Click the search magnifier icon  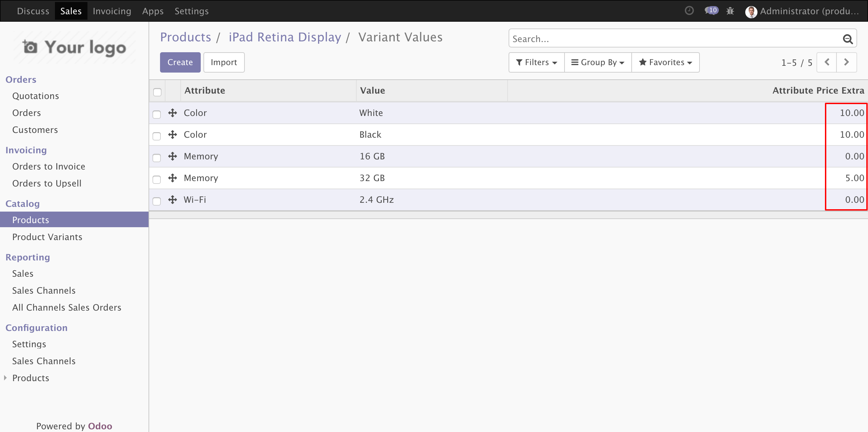coord(847,39)
